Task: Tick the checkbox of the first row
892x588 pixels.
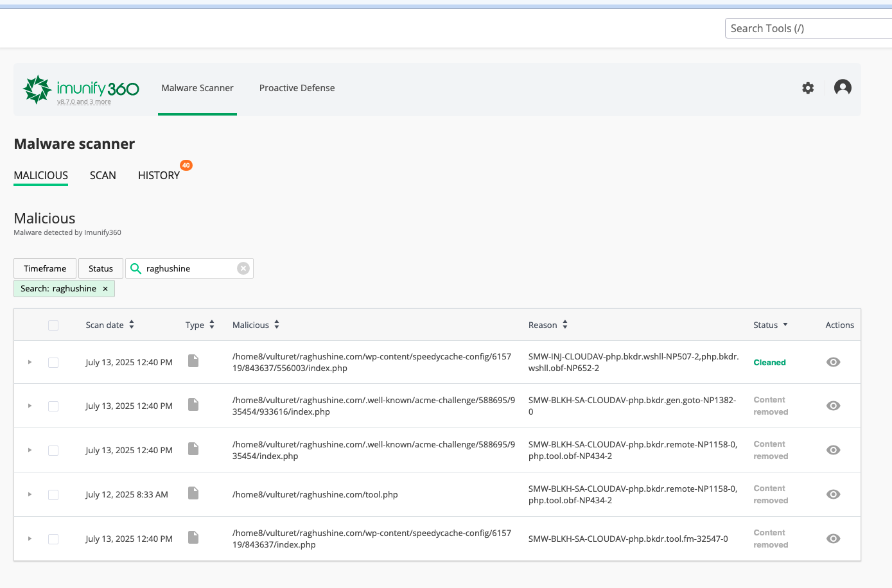Action: click(x=53, y=363)
